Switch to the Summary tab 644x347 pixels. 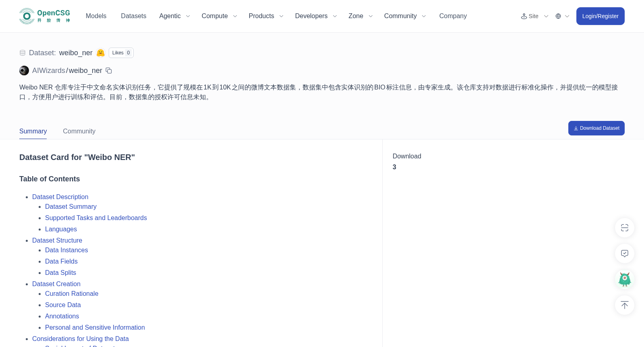click(33, 131)
